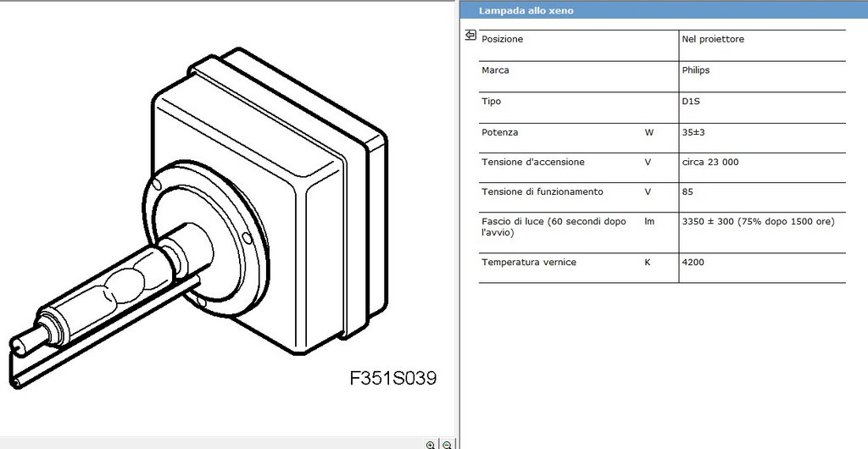Select the 'Philips' value cell

(x=696, y=70)
